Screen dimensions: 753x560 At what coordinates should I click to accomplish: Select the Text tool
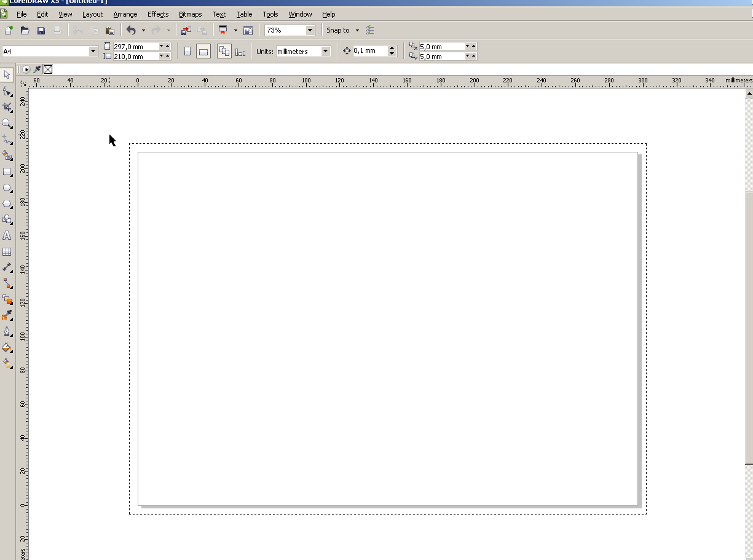pos(7,235)
